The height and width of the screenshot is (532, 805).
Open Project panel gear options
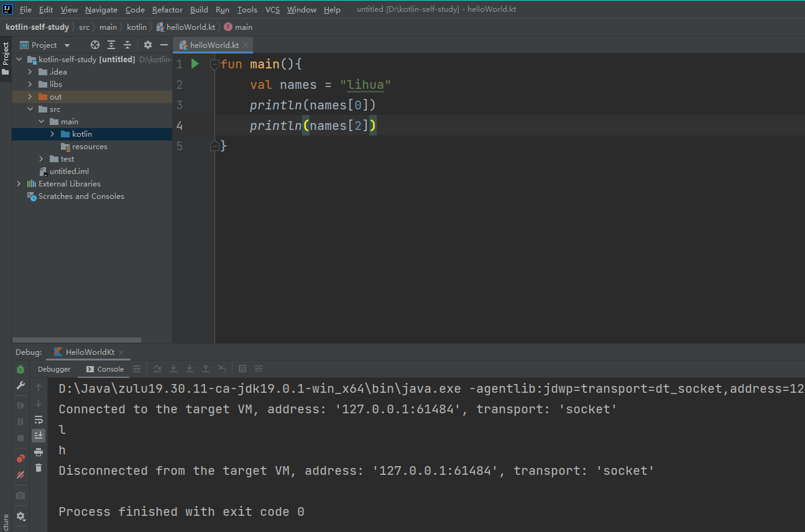[x=148, y=45]
